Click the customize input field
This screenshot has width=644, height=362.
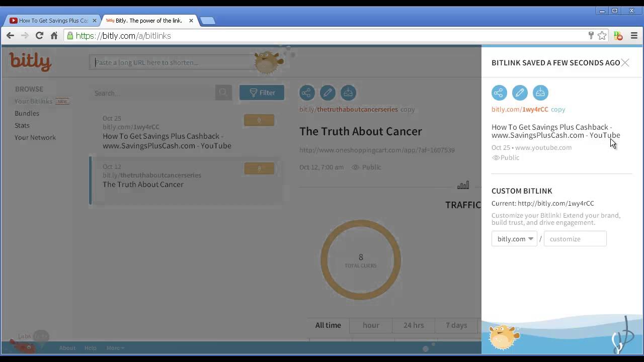click(575, 239)
